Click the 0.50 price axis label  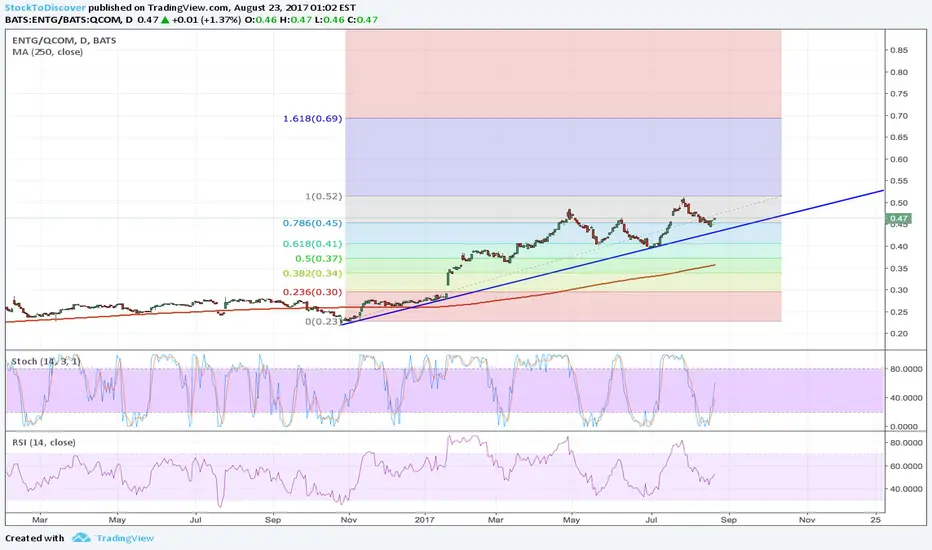tap(899, 203)
